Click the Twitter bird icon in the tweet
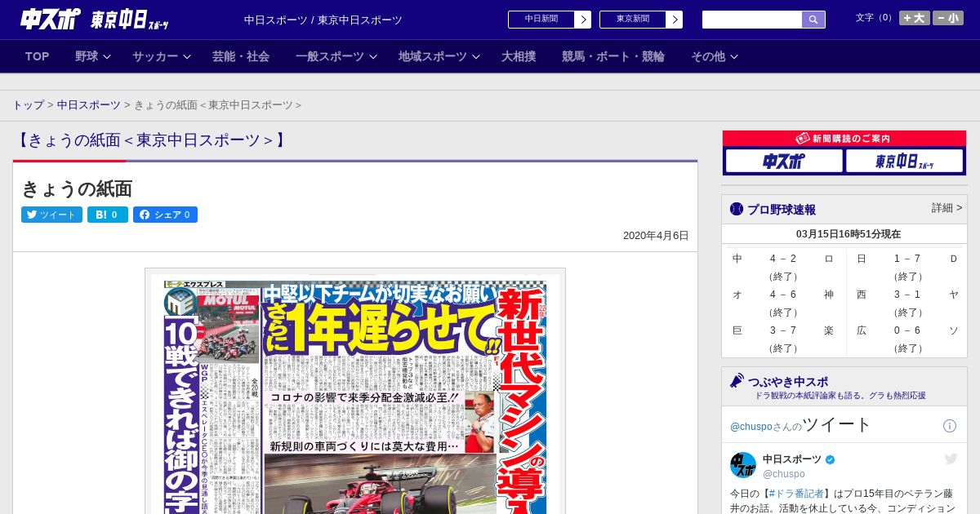 tap(951, 459)
